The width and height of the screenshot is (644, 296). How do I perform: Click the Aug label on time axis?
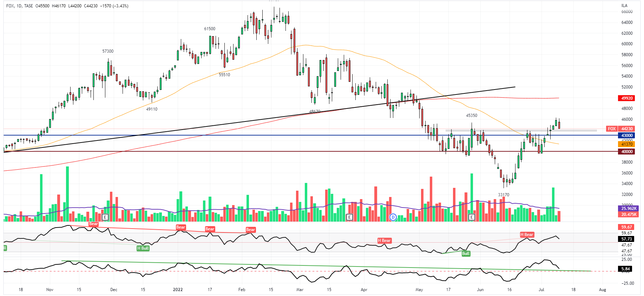pyautogui.click(x=603, y=290)
